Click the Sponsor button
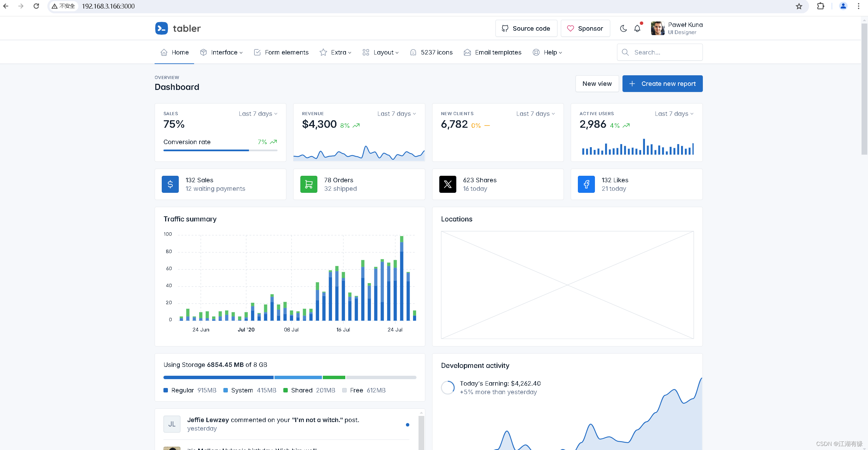The width and height of the screenshot is (868, 450). pos(585,28)
